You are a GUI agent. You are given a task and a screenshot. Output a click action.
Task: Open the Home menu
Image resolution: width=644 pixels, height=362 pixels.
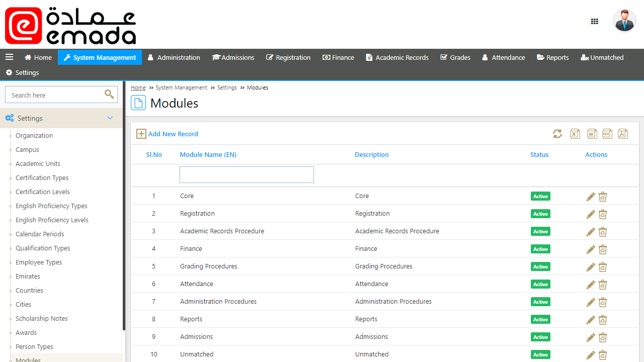(38, 57)
